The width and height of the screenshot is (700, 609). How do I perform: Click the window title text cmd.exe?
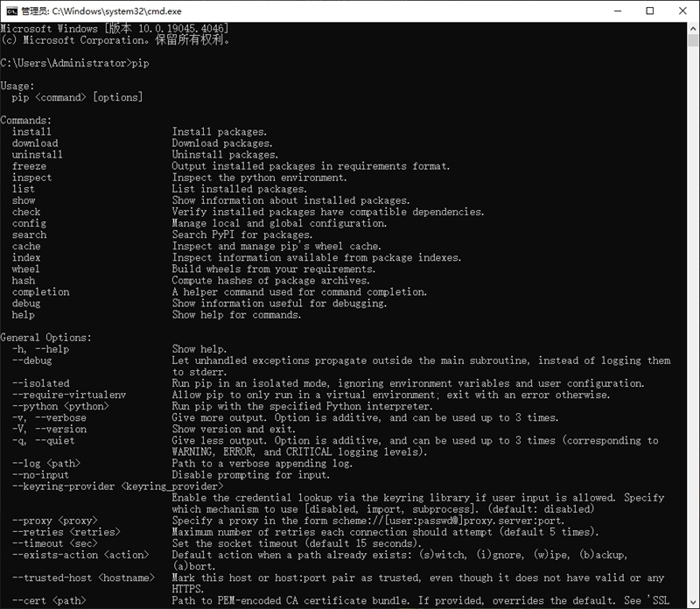[101, 11]
